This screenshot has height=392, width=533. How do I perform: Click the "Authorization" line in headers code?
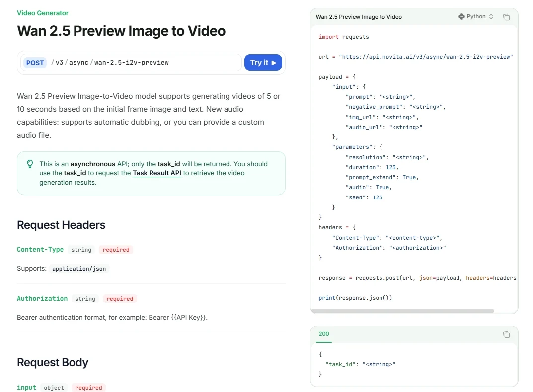coord(389,248)
